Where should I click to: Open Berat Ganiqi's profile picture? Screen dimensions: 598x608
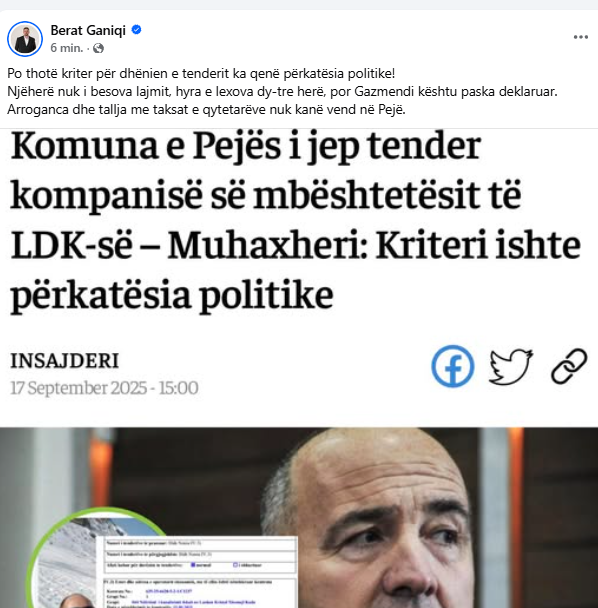pyautogui.click(x=25, y=39)
